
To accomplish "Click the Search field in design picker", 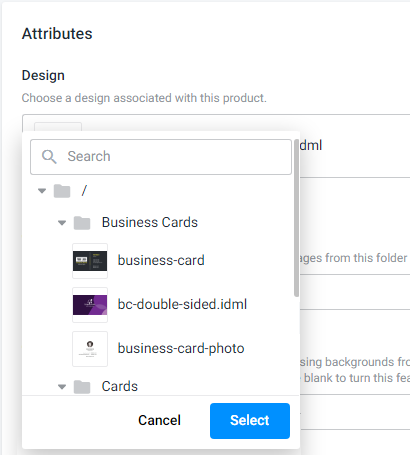I will (x=161, y=157).
